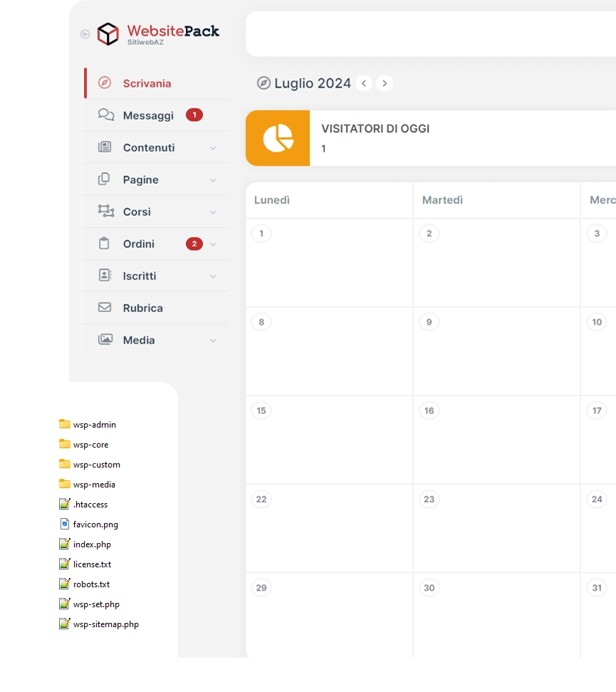The width and height of the screenshot is (616, 692).
Task: Expand the Contenuti submenu chevron
Action: click(x=213, y=148)
